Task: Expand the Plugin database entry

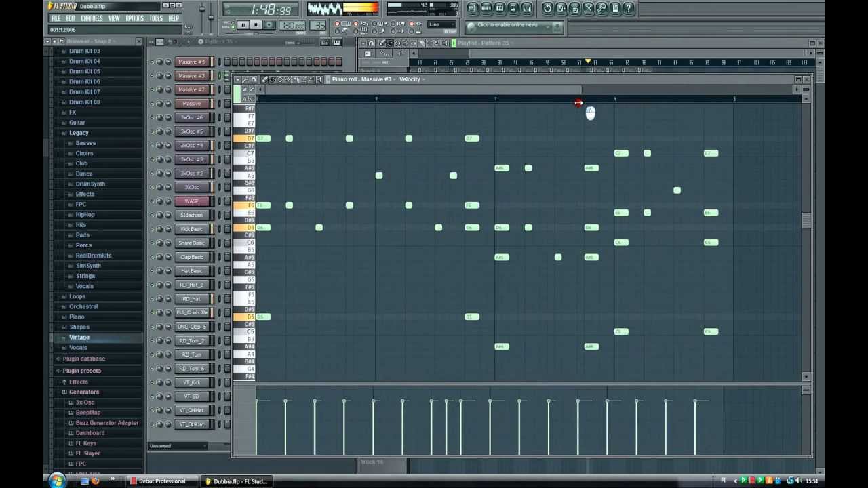Action: coord(83,359)
